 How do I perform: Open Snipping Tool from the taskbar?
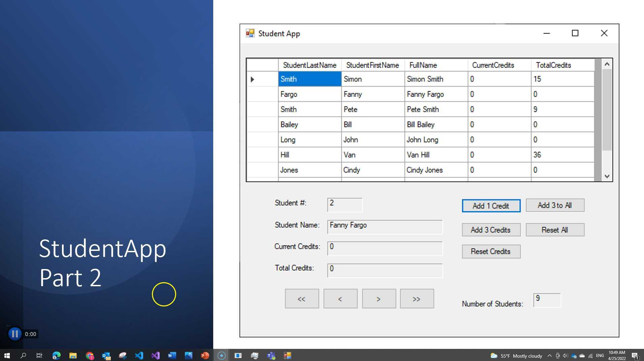coord(123,355)
